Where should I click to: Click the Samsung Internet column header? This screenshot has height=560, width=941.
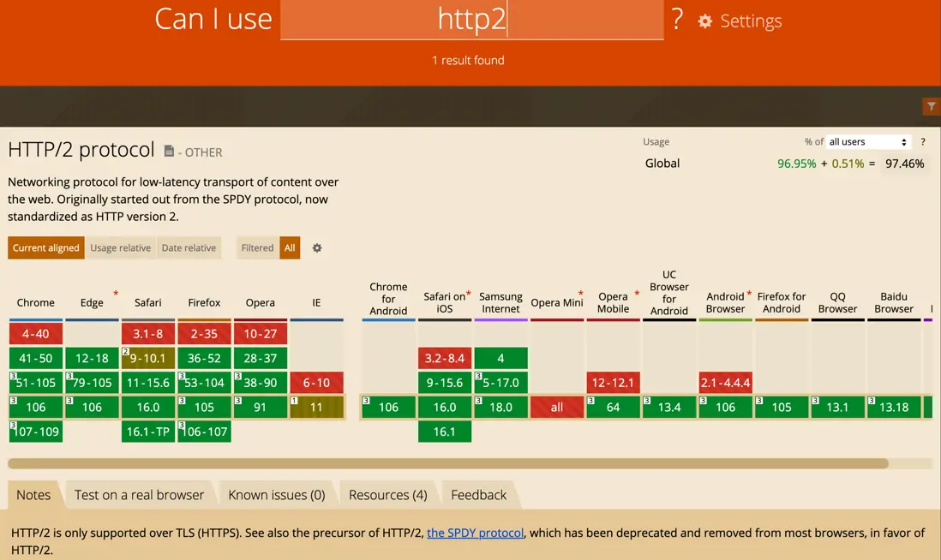500,303
